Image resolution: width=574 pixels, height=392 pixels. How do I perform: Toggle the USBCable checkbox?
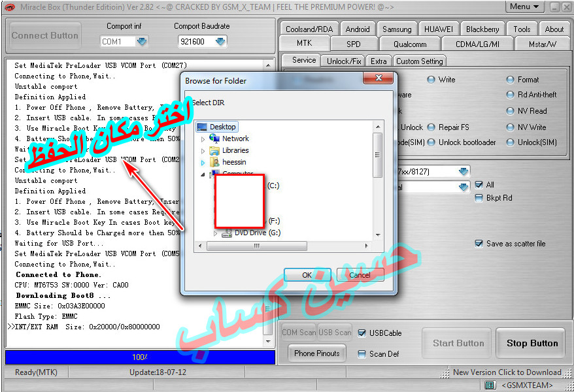click(362, 333)
